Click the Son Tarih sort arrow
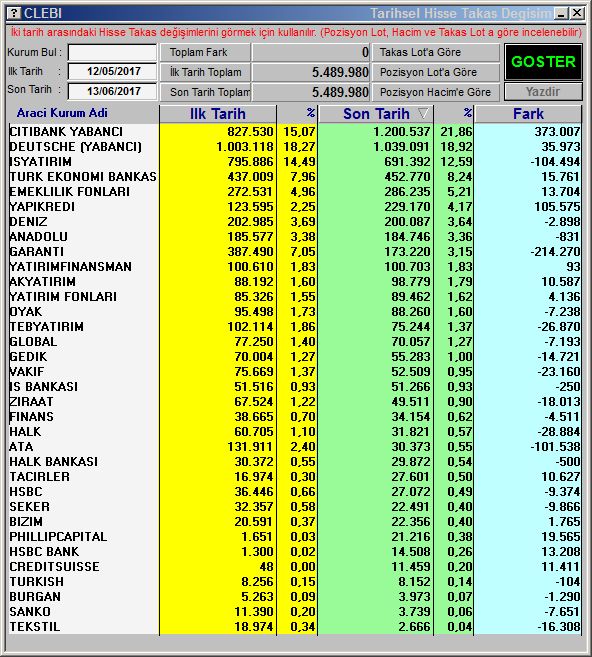 tap(424, 113)
